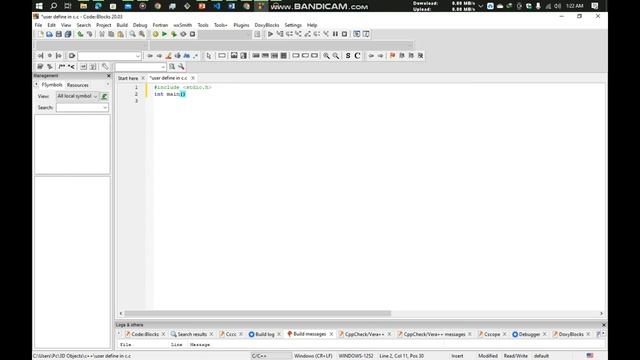Close the Logs & others panel
Screen dimensions: 640x360
point(604,325)
